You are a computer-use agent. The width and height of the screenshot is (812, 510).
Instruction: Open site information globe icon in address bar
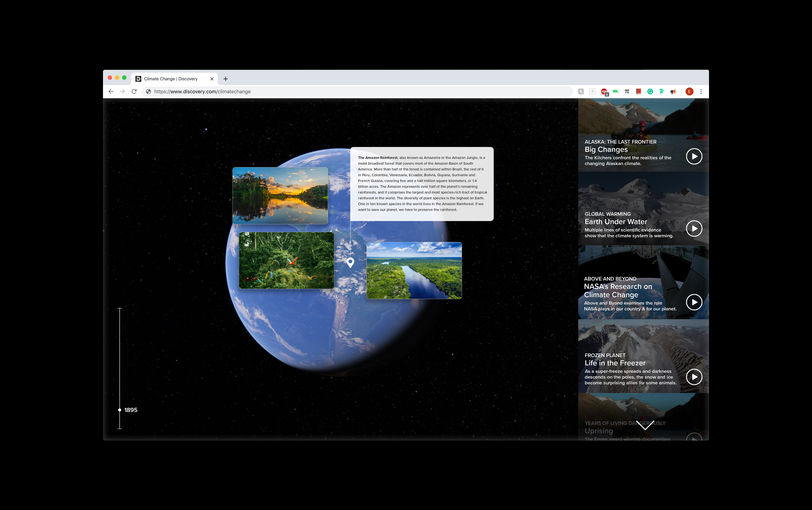tap(148, 91)
